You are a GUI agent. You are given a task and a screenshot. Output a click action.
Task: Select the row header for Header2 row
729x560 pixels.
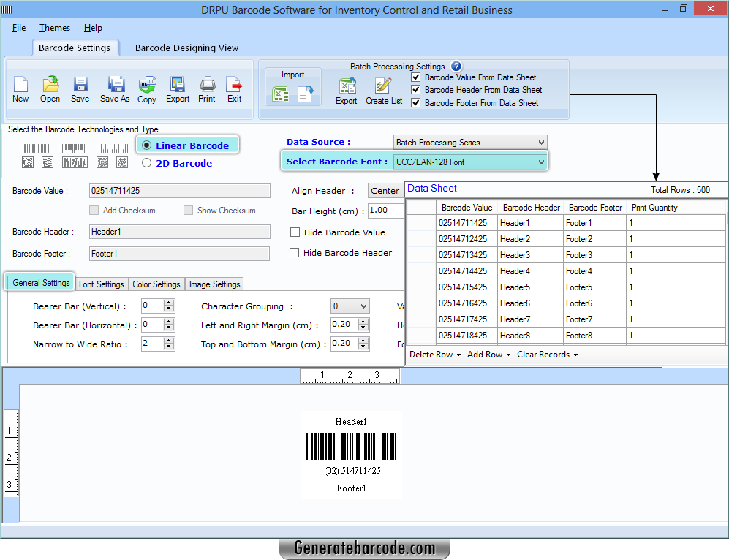coord(421,239)
